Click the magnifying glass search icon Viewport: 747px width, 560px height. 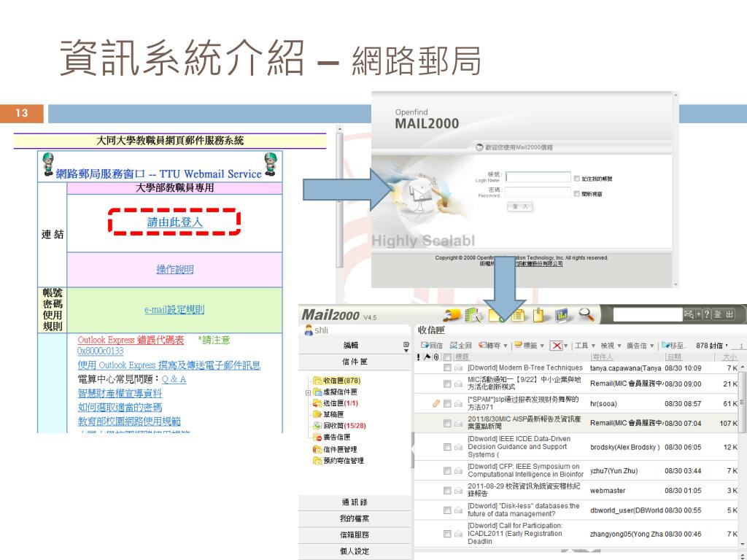(x=587, y=314)
